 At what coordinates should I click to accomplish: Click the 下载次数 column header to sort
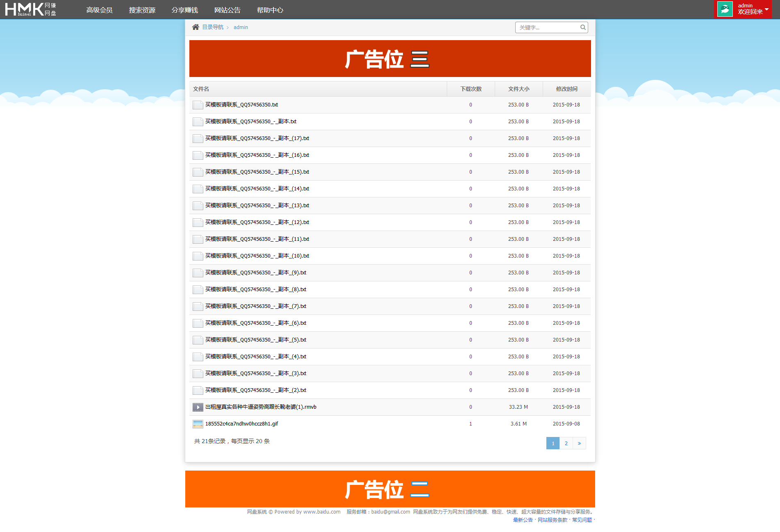tap(471, 89)
